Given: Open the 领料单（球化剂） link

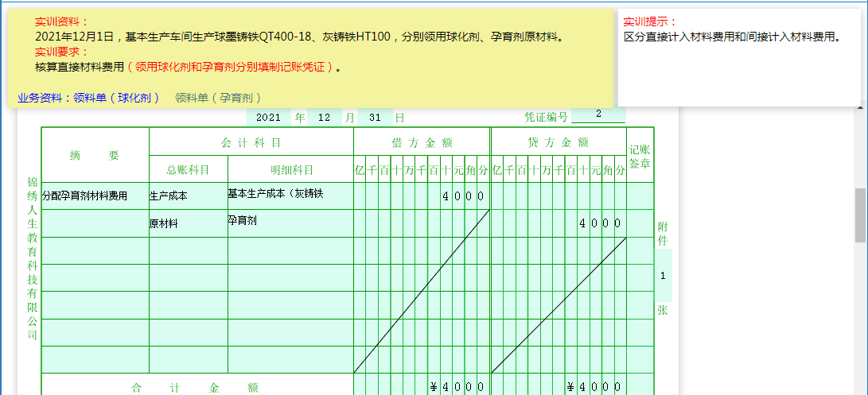Looking at the screenshot, I should click(117, 98).
